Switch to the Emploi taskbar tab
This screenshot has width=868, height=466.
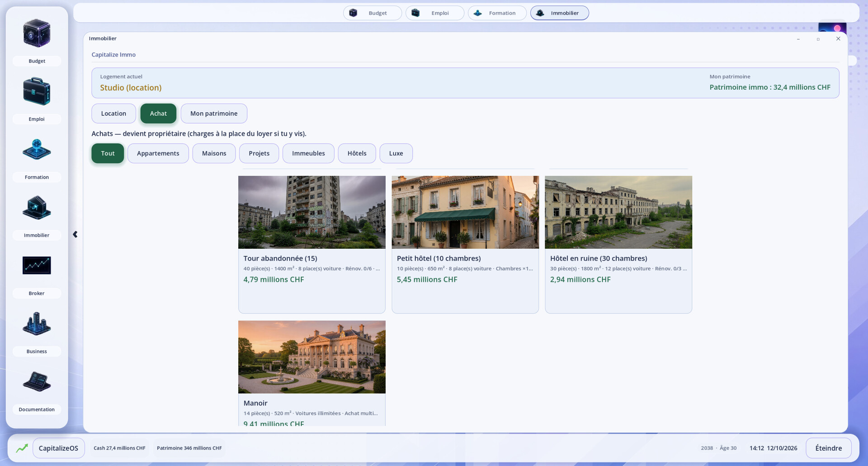(434, 13)
